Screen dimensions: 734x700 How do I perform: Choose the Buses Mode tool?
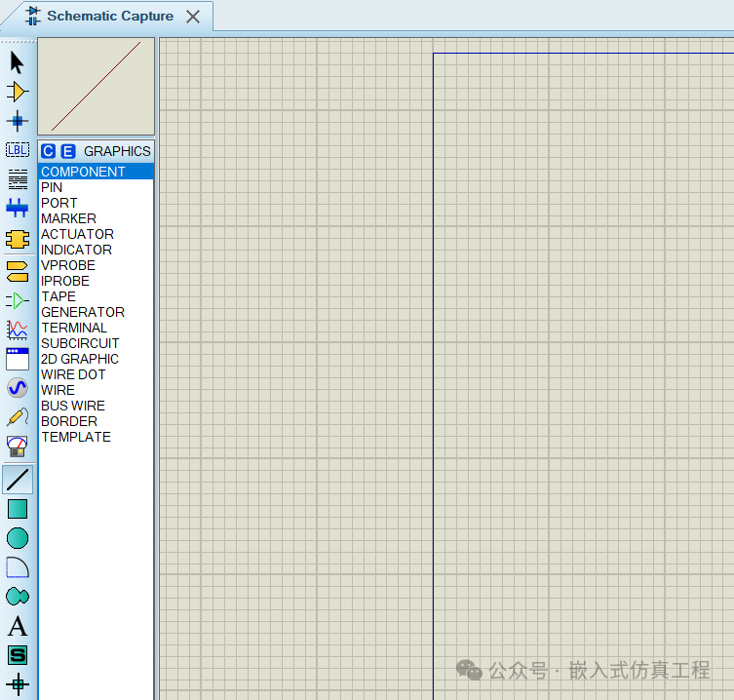pyautogui.click(x=18, y=208)
